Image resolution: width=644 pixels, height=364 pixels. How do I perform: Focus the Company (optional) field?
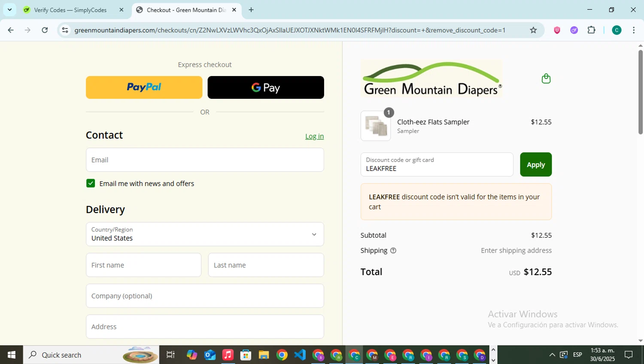click(205, 296)
